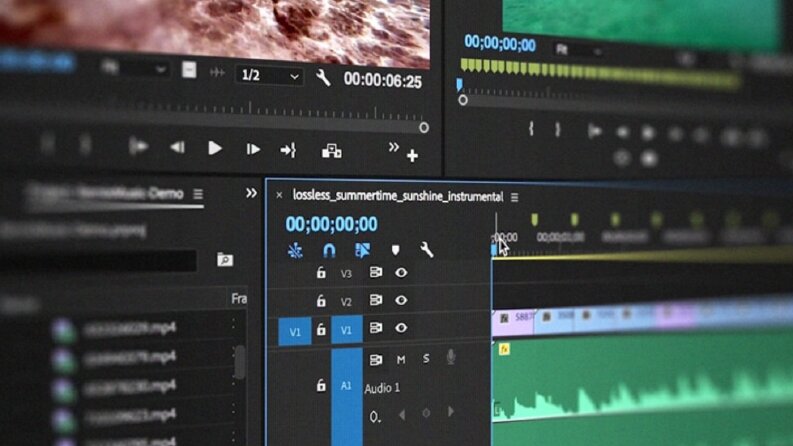The image size is (793, 446).
Task: Toggle the lock on track A1
Action: 321,386
